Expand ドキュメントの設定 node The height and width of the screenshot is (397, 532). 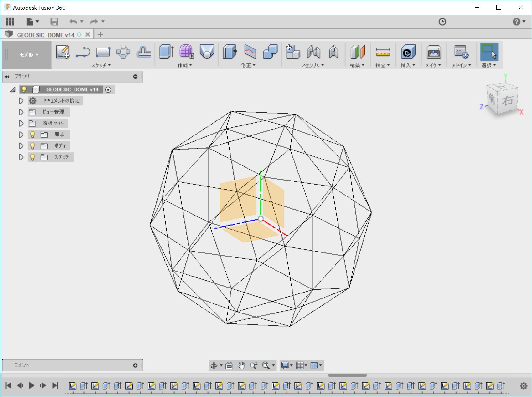click(21, 101)
